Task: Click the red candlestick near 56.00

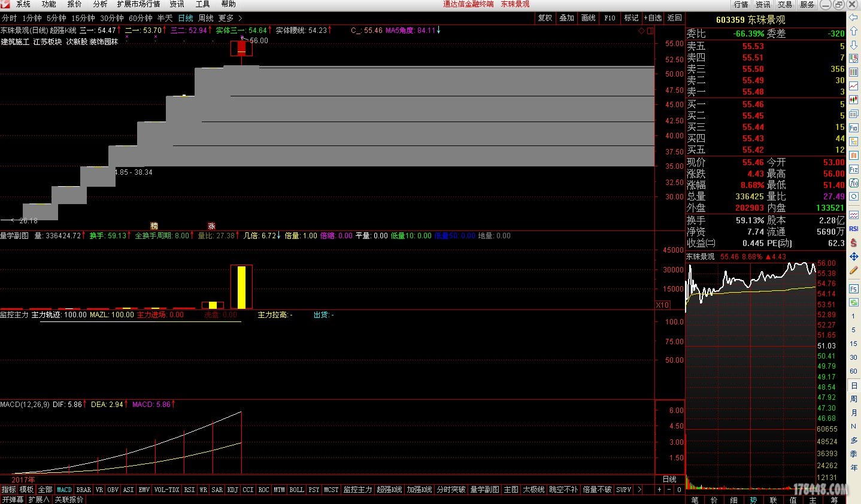Action: pos(241,48)
